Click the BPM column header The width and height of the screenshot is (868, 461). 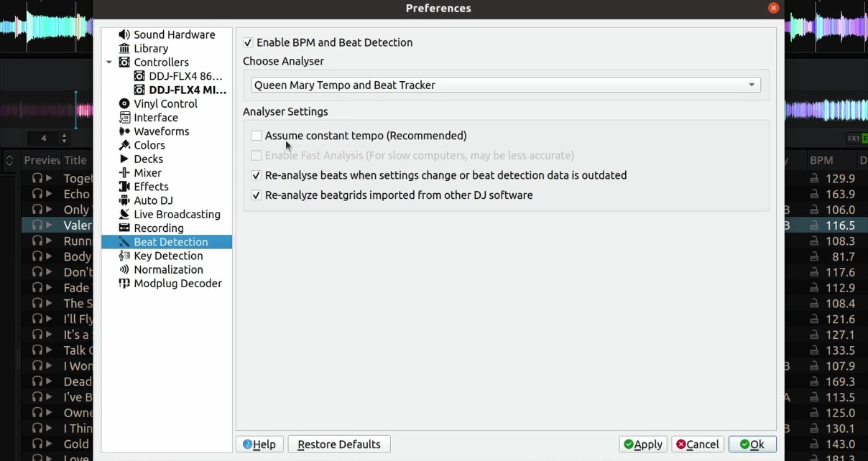[x=821, y=160]
